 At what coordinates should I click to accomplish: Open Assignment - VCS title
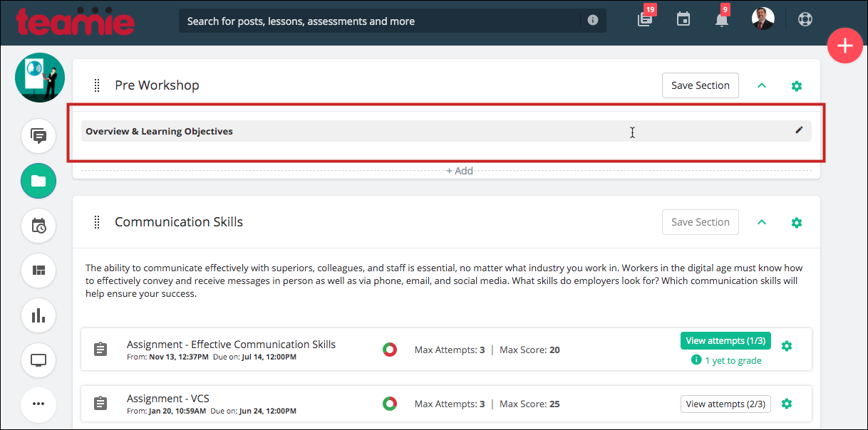tap(168, 399)
